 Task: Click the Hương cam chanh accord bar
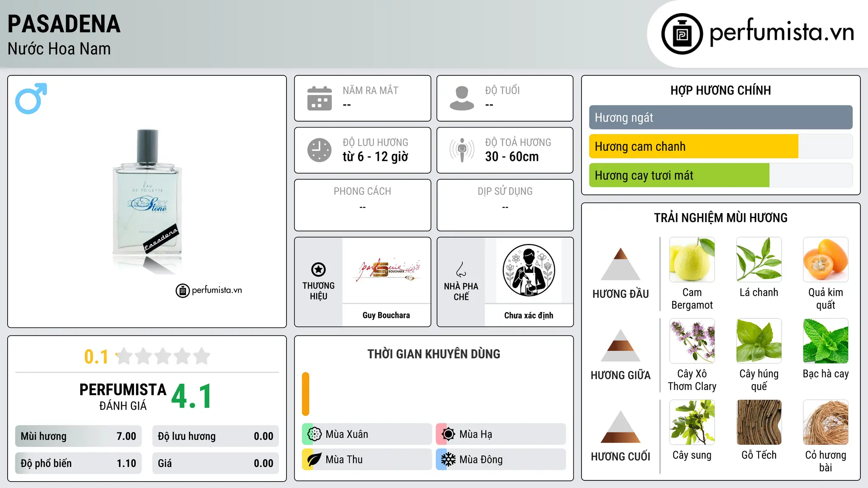pos(721,146)
